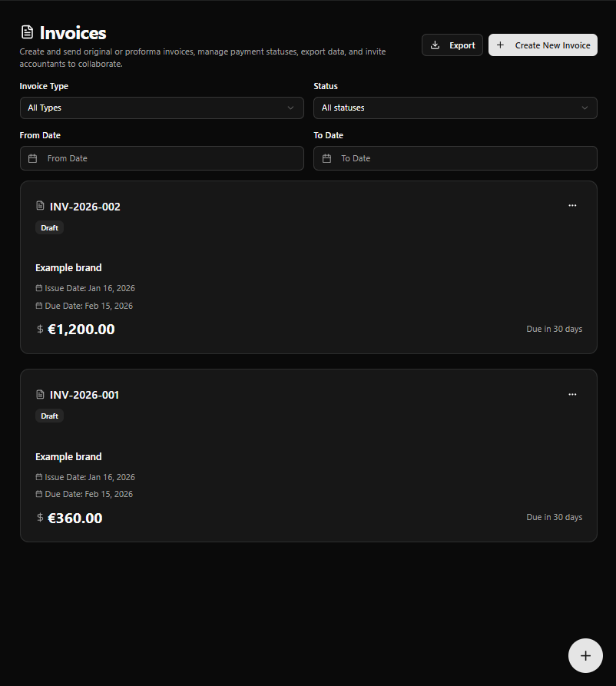This screenshot has height=686, width=616.
Task: Click the document icon beside INV-2026-002
Action: click(41, 206)
